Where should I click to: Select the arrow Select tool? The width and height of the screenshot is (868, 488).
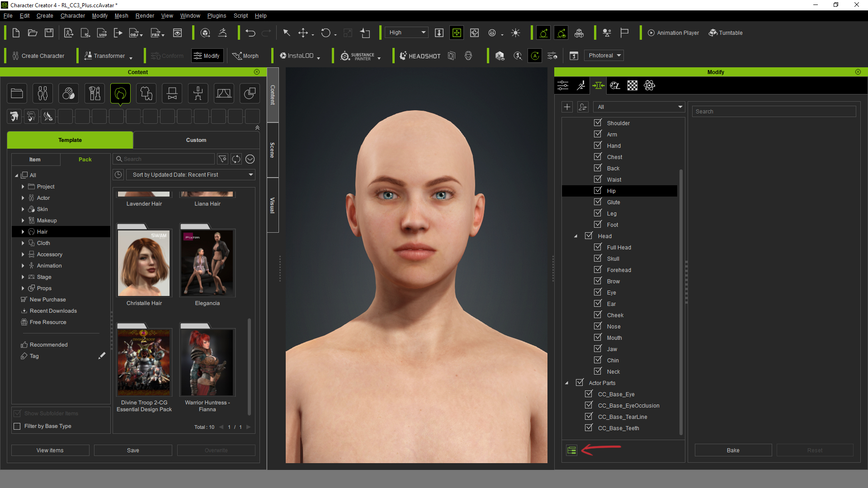click(x=286, y=33)
